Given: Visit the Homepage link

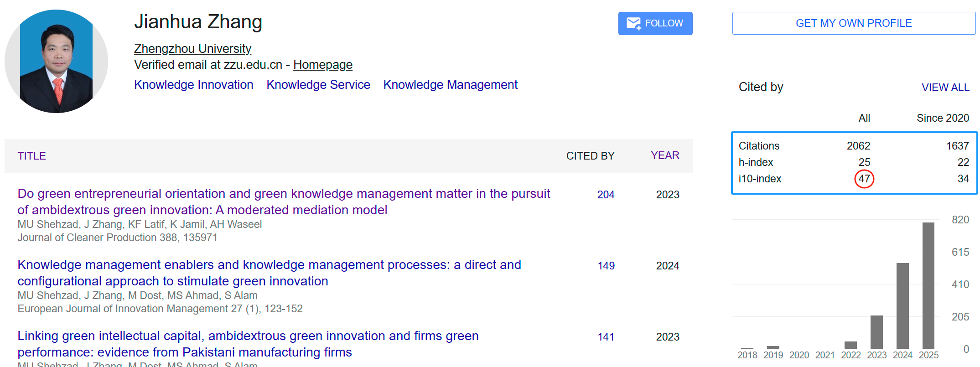Looking at the screenshot, I should 322,65.
